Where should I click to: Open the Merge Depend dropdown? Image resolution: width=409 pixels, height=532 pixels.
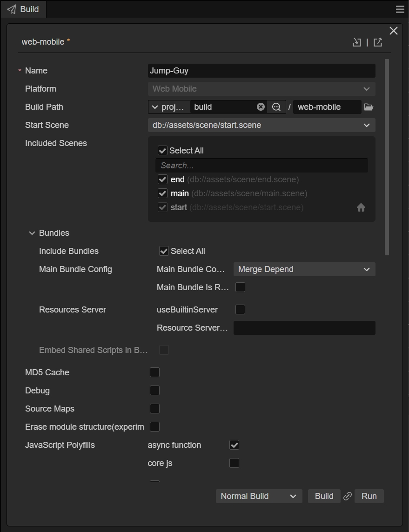click(x=304, y=269)
